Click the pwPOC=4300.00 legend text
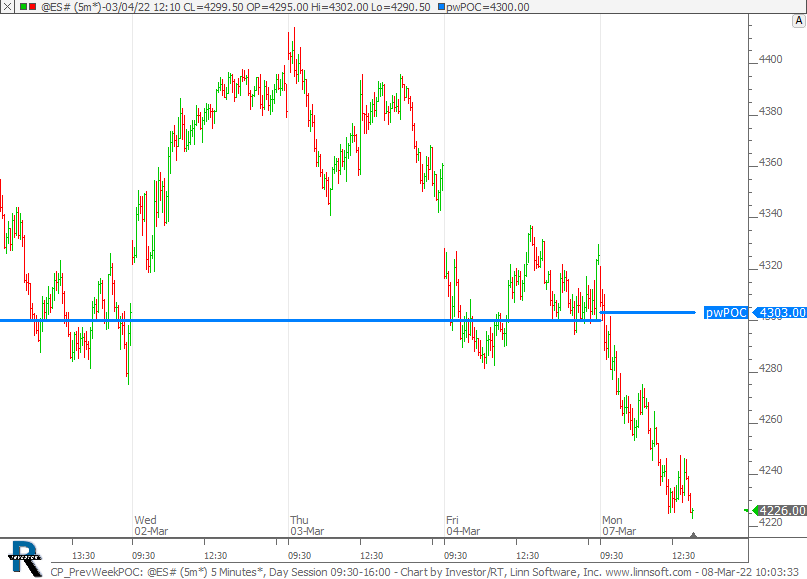This screenshot has width=807, height=579. [x=487, y=7]
